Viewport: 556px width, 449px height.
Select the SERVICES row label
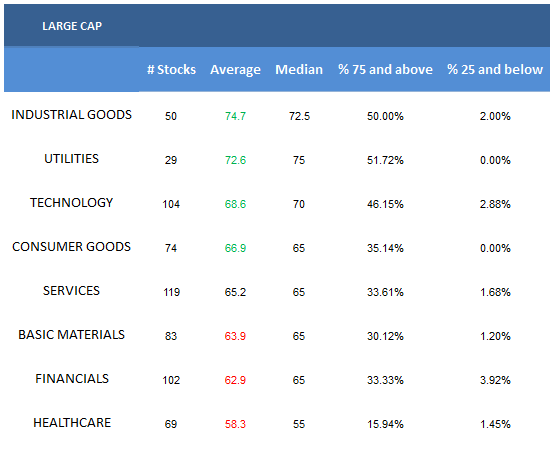click(x=71, y=290)
